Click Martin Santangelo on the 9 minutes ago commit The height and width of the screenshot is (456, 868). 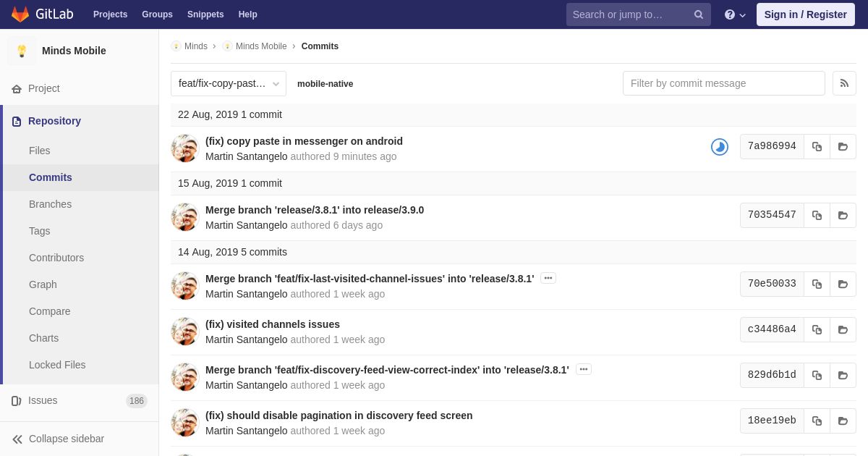[x=247, y=156]
